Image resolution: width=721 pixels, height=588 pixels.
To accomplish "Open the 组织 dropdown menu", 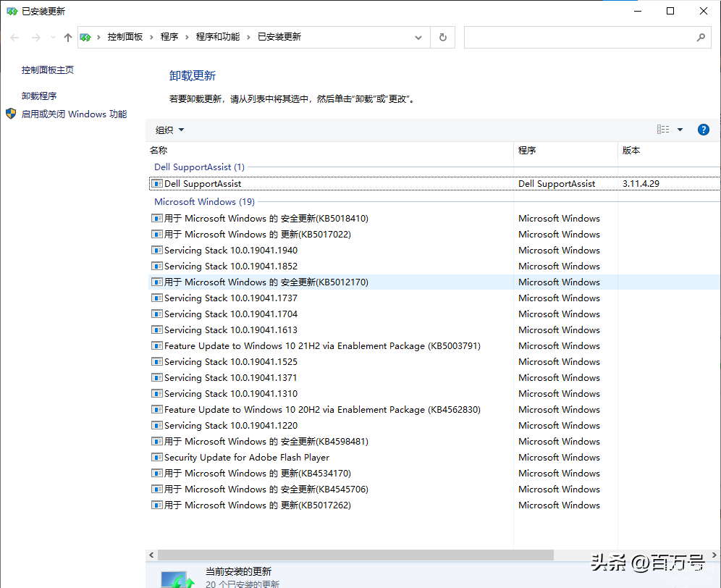I will pos(169,130).
